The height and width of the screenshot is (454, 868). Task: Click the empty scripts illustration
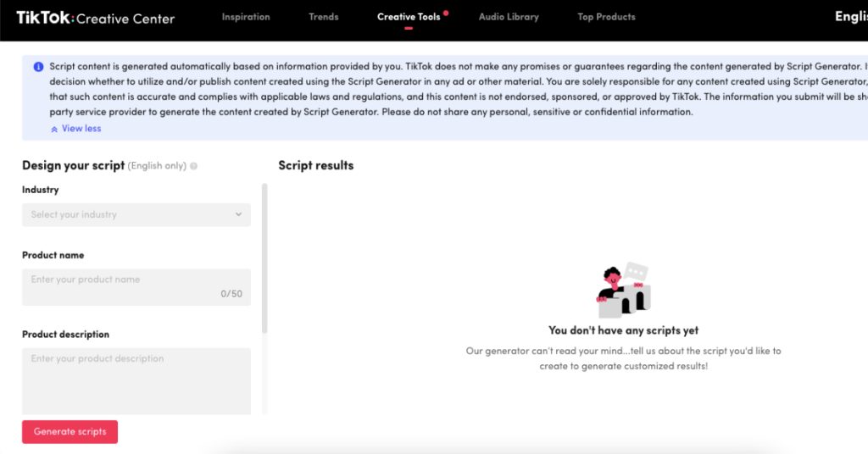(623, 290)
